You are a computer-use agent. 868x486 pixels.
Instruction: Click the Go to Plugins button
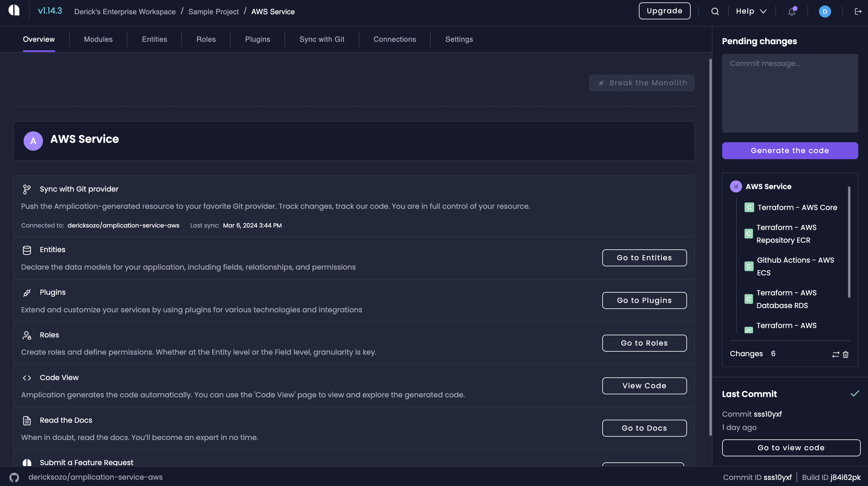[x=644, y=300]
